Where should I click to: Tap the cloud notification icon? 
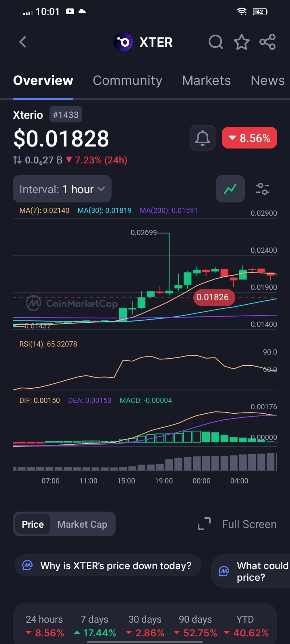point(82,11)
